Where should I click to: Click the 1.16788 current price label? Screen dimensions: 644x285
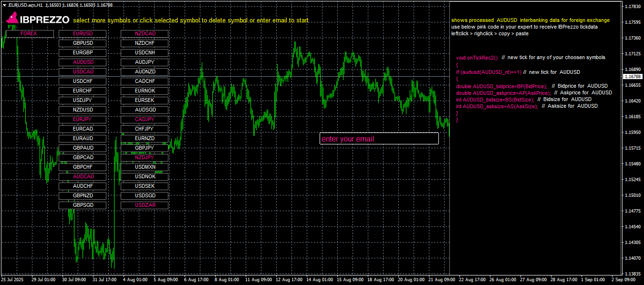[632, 77]
